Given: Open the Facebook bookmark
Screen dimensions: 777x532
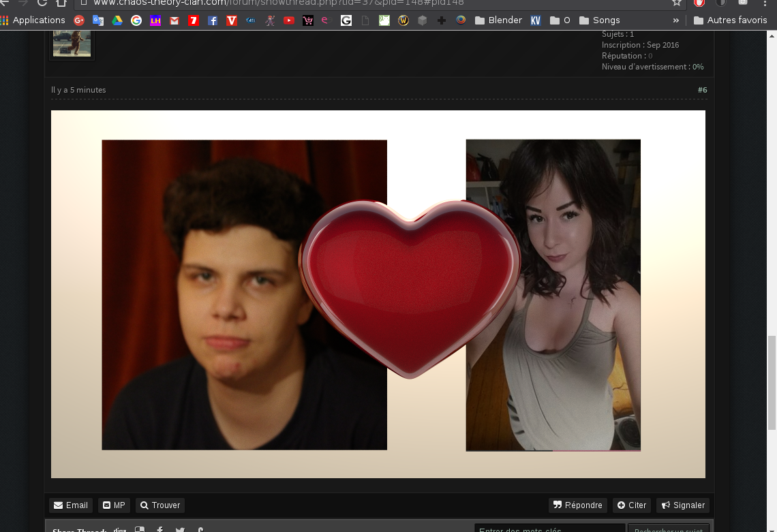Looking at the screenshot, I should pyautogui.click(x=213, y=20).
